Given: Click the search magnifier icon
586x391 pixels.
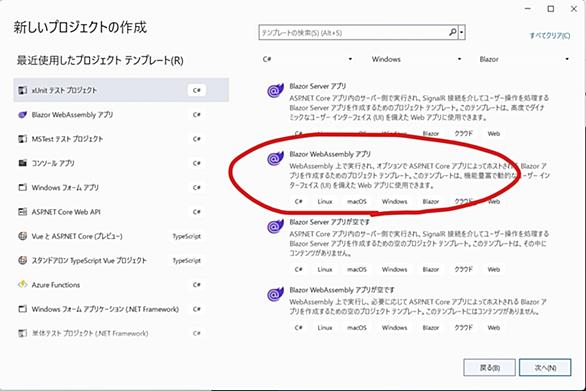Looking at the screenshot, I should coord(452,33).
